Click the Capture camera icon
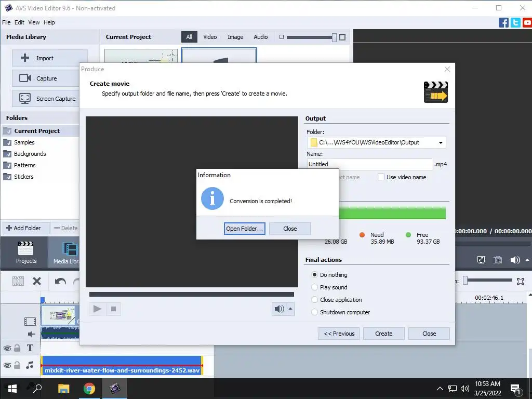Screen dimensions: 532x399 tap(25, 78)
